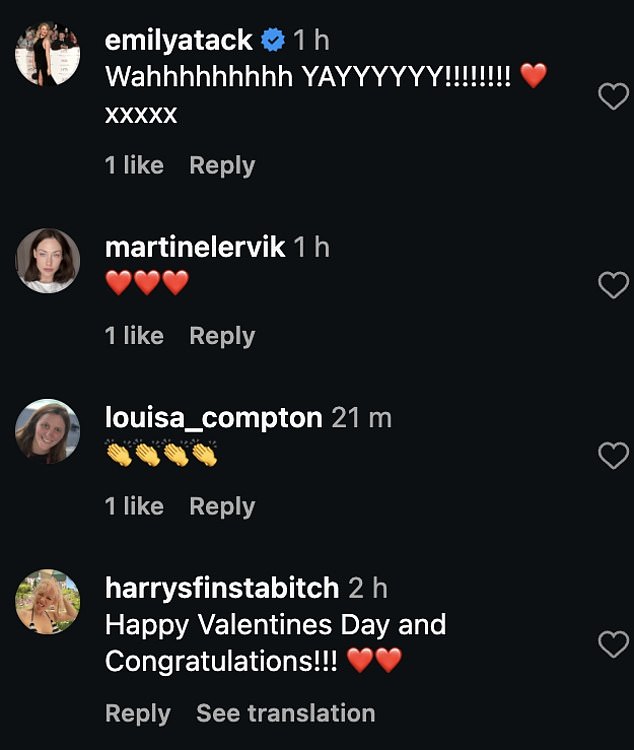Open martinelervik's profile picture
The height and width of the screenshot is (750, 634).
point(47,261)
